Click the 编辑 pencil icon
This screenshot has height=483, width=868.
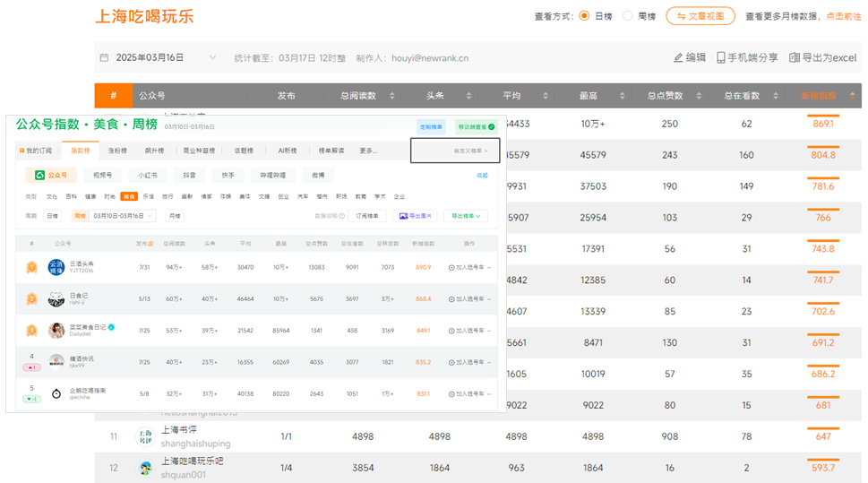pyautogui.click(x=678, y=58)
